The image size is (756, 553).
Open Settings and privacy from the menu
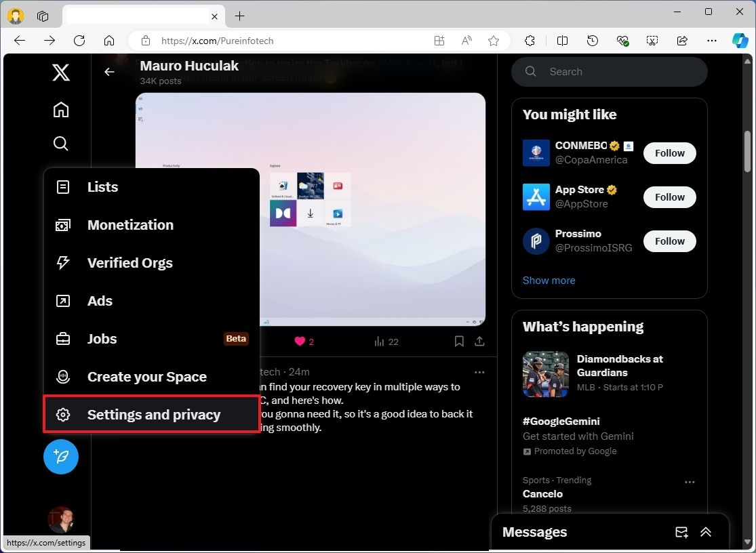pos(153,414)
